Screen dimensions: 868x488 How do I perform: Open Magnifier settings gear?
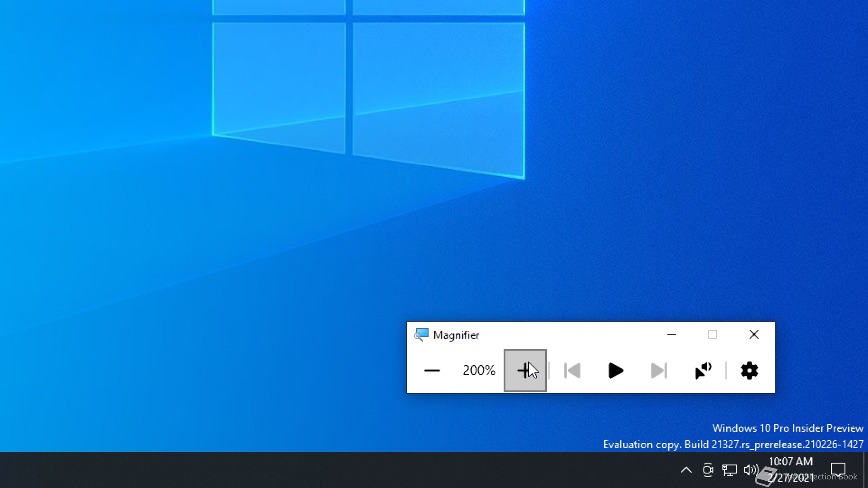click(749, 371)
